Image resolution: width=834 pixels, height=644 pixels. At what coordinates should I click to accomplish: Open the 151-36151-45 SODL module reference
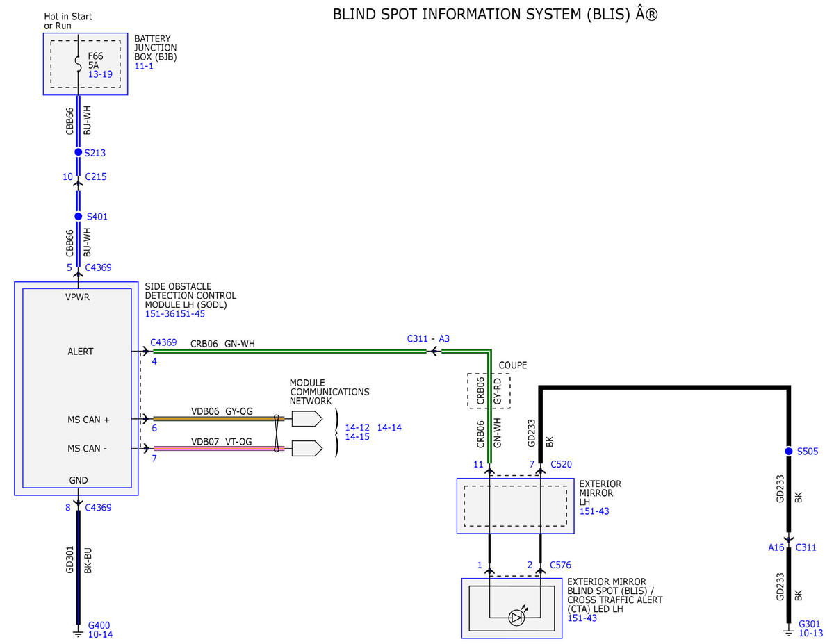point(175,315)
